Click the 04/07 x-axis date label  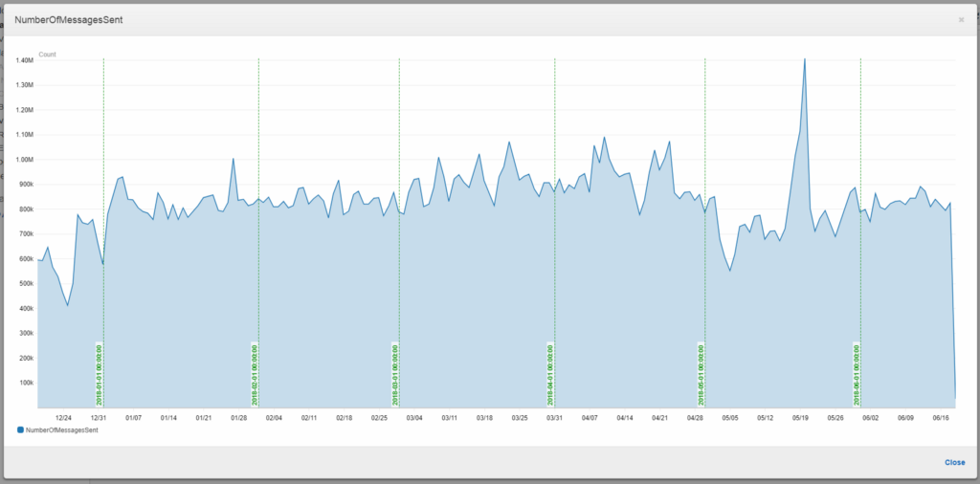pos(590,417)
